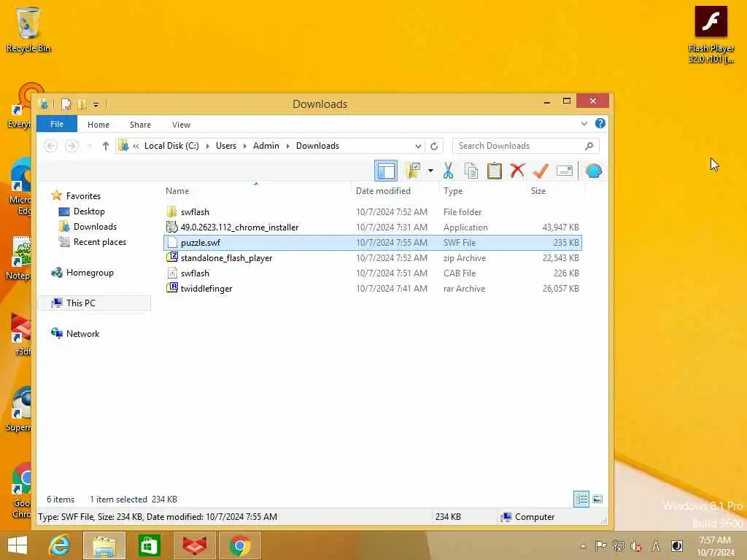747x560 pixels.
Task: Paste with the clipboard toolbar icon
Action: click(494, 171)
